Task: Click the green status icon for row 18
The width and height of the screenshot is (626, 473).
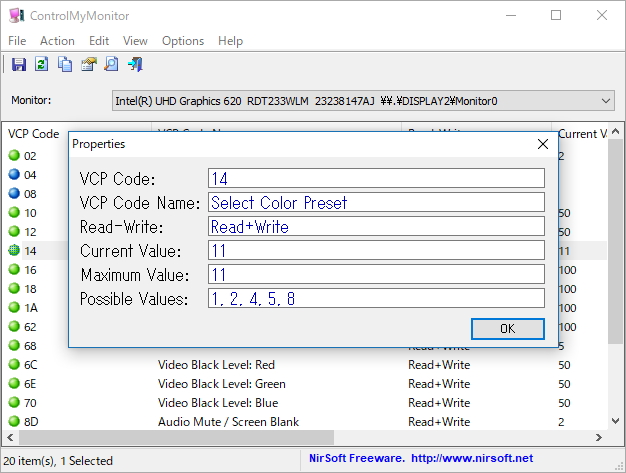Action: coord(14,288)
